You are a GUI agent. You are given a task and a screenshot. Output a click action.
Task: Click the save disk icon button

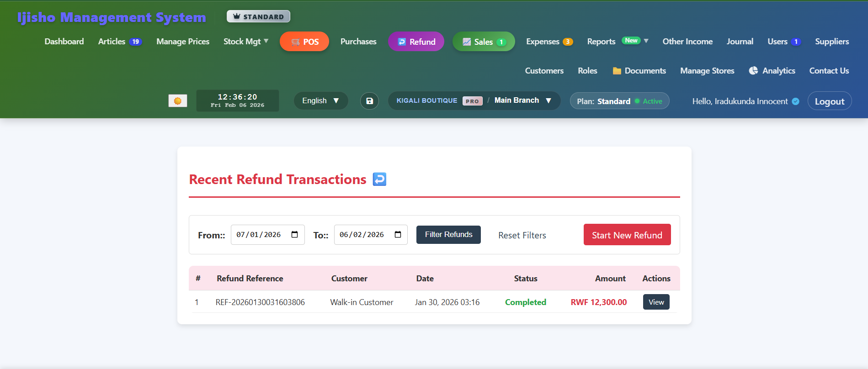(369, 101)
